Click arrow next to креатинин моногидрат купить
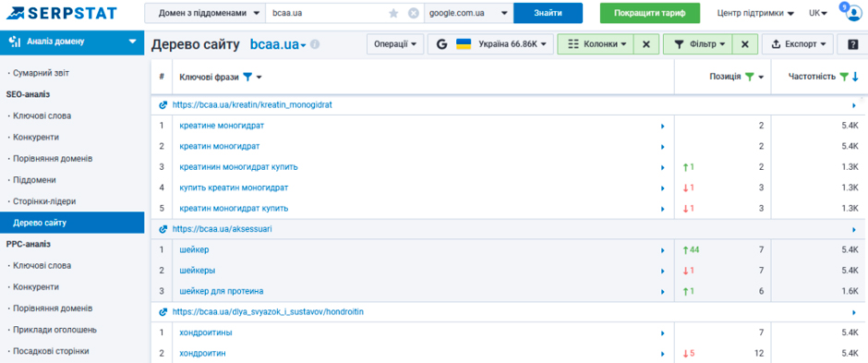The image size is (868, 363). pyautogui.click(x=662, y=167)
